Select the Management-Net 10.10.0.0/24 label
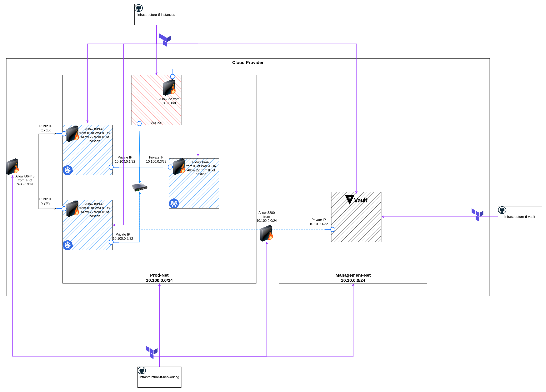The image size is (546, 392). tap(353, 278)
